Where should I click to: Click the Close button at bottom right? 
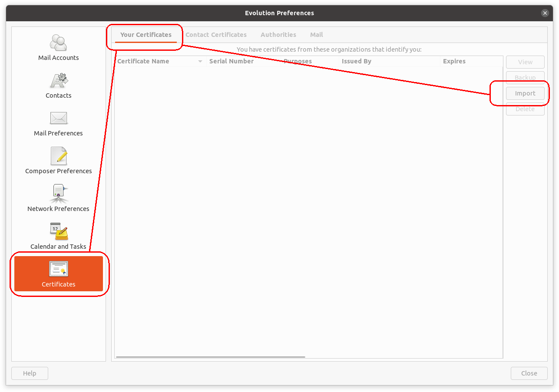coord(529,373)
